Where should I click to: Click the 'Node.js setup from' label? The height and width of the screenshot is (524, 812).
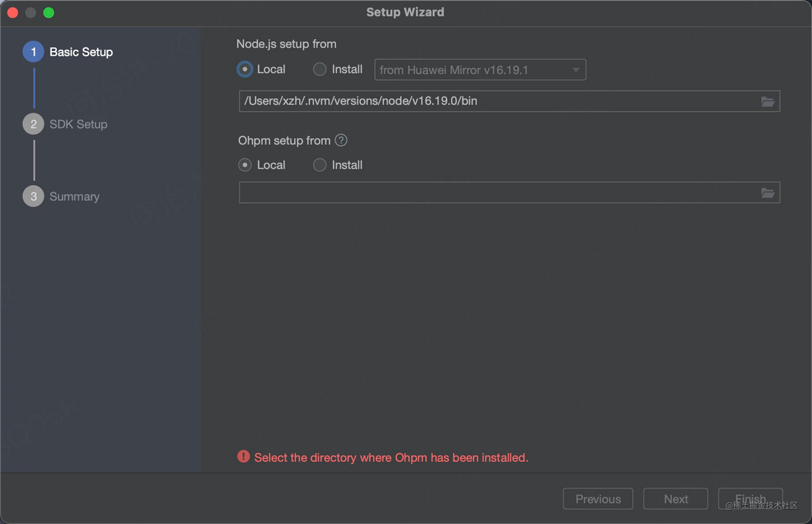[286, 44]
